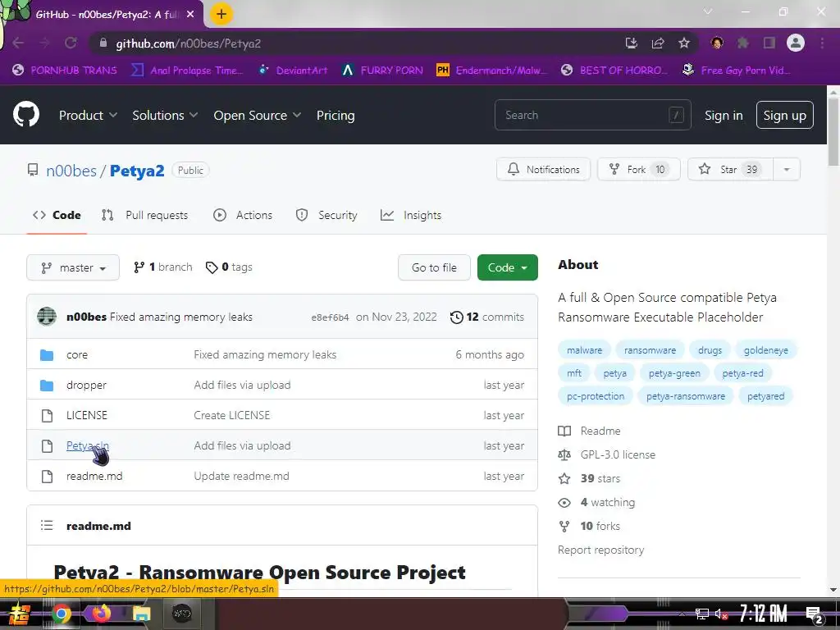Open the Insights tab
This screenshot has height=630, width=840.
411,215
